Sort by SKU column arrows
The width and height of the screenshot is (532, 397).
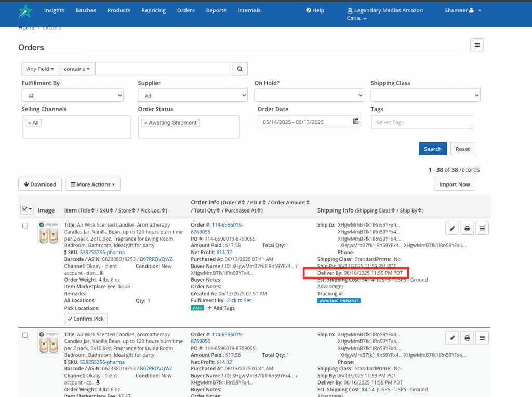point(112,211)
